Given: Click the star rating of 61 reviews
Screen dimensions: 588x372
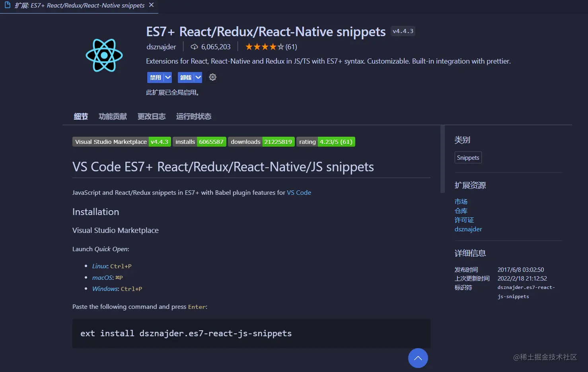Looking at the screenshot, I should pos(271,47).
